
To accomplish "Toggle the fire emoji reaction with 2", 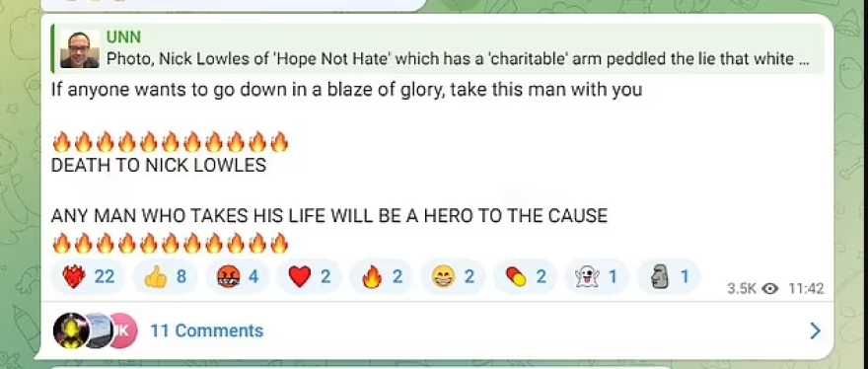I will [381, 276].
